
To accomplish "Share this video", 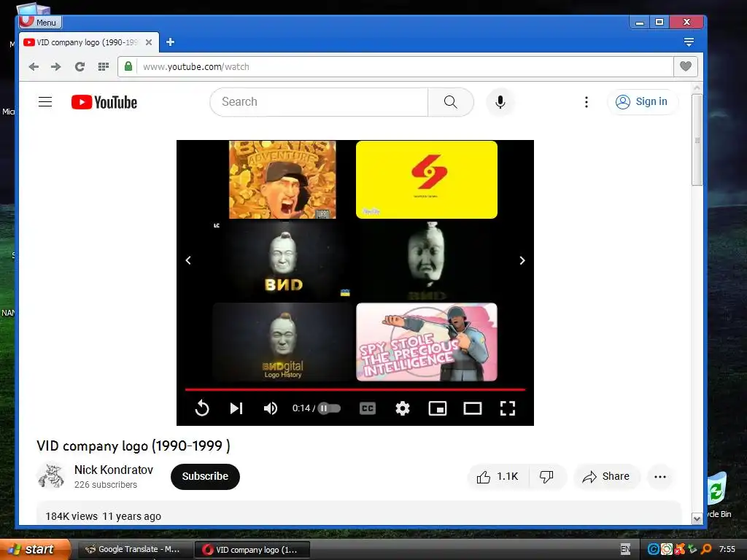I will pyautogui.click(x=607, y=476).
